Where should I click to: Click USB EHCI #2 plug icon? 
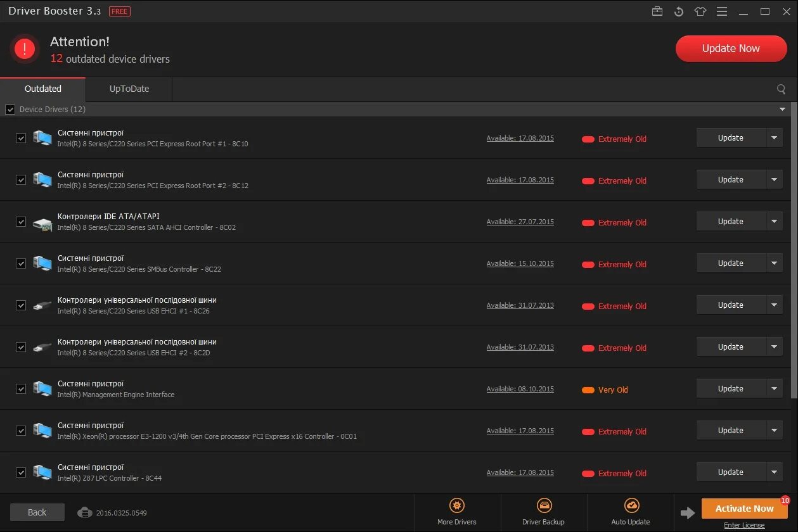click(42, 347)
